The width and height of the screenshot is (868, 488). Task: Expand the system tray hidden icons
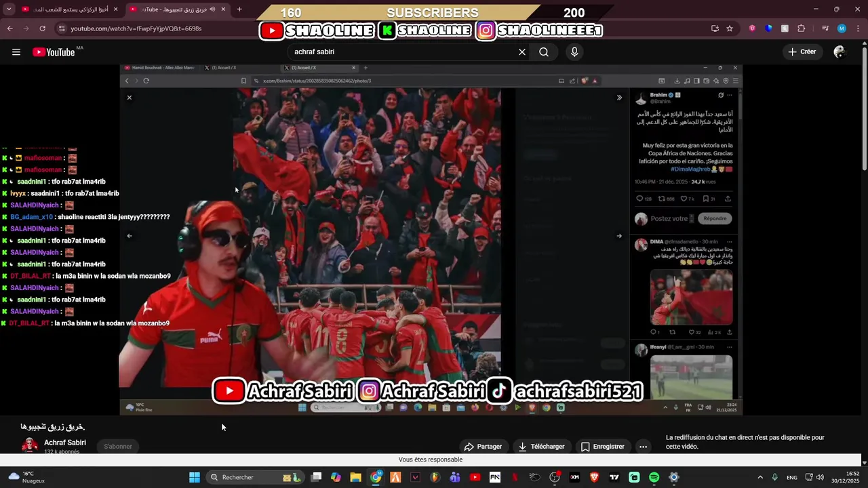[760, 477]
